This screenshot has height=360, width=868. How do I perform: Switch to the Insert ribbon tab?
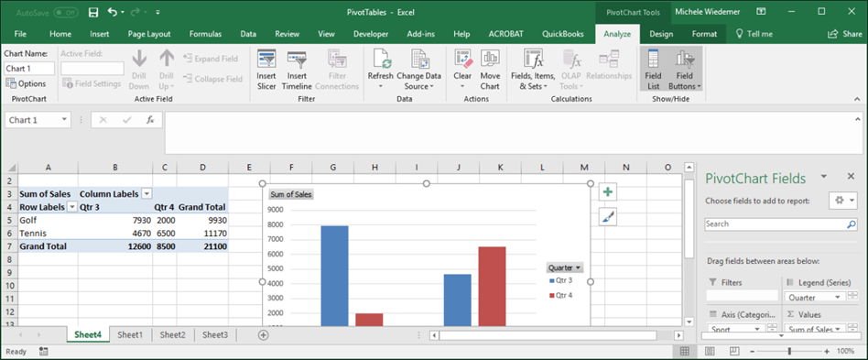coord(100,34)
